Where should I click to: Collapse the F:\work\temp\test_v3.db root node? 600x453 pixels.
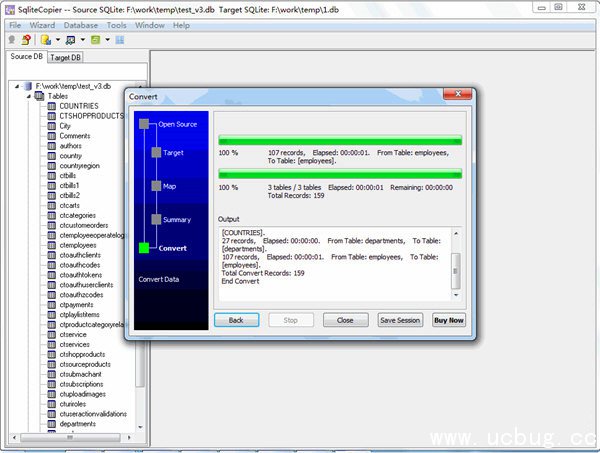tap(17, 86)
